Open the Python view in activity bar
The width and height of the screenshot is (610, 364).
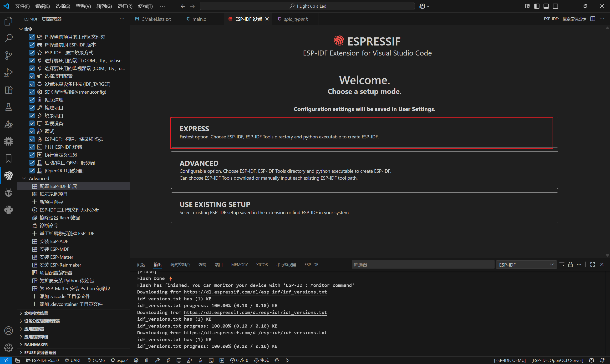(x=9, y=210)
